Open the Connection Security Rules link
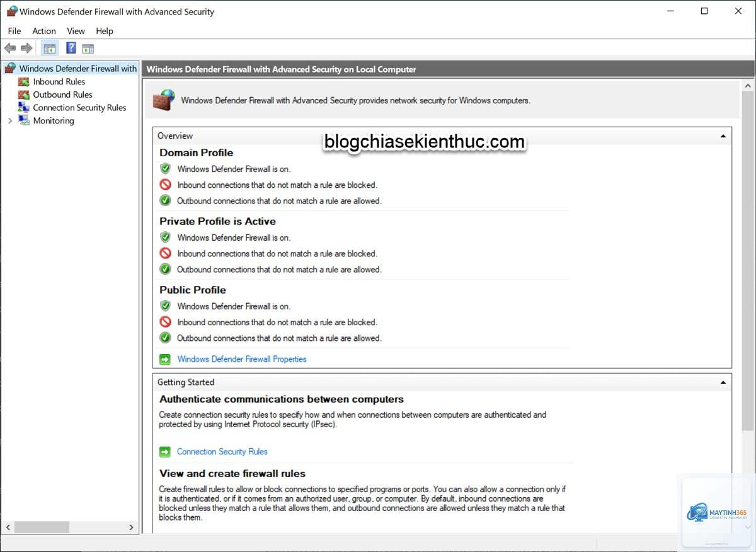 tap(222, 452)
